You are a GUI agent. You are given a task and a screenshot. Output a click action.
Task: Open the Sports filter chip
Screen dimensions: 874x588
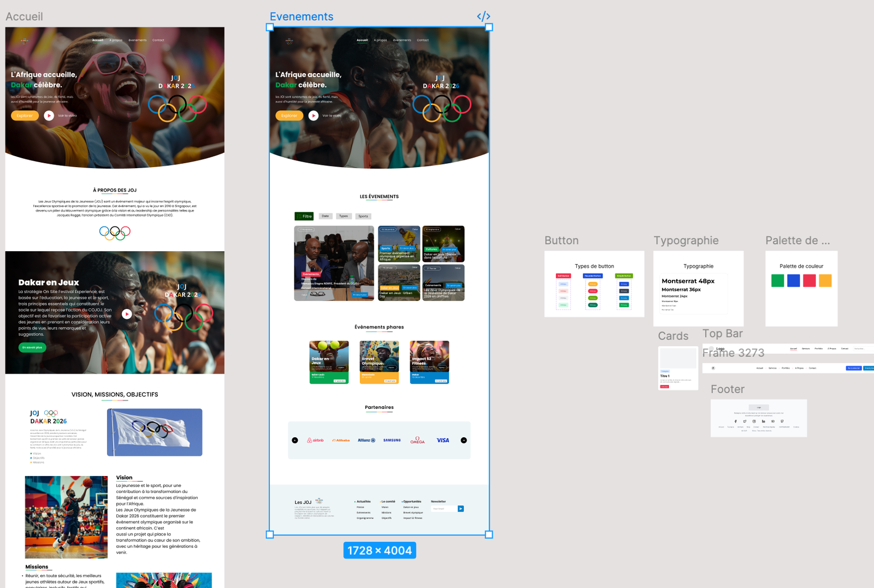pos(363,216)
